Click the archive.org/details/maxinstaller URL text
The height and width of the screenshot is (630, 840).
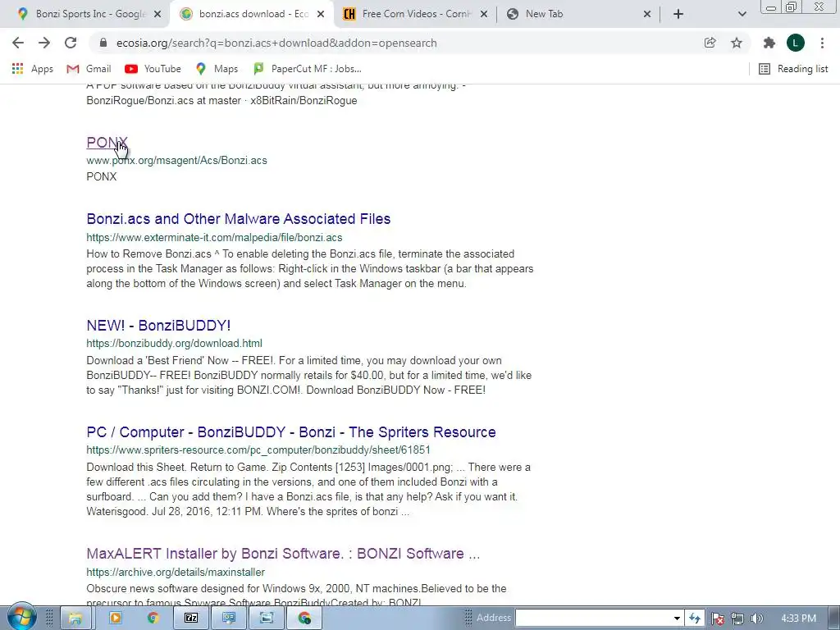coord(176,572)
